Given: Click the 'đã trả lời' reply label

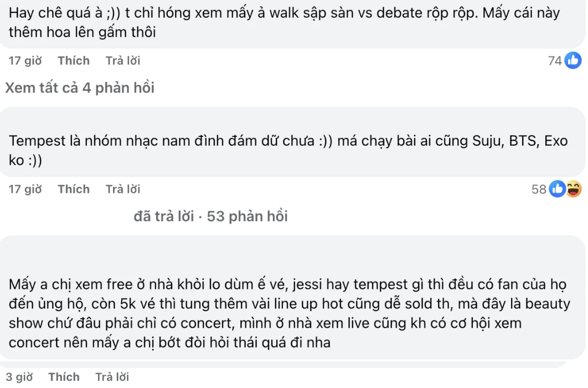Looking at the screenshot, I should (x=164, y=216).
